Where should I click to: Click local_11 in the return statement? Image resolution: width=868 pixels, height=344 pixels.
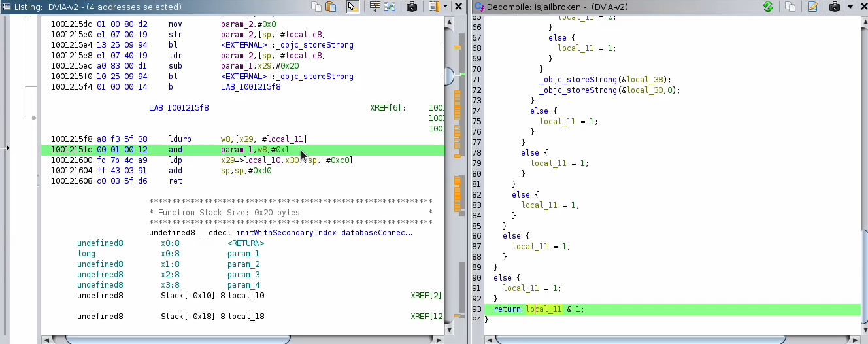click(x=544, y=309)
